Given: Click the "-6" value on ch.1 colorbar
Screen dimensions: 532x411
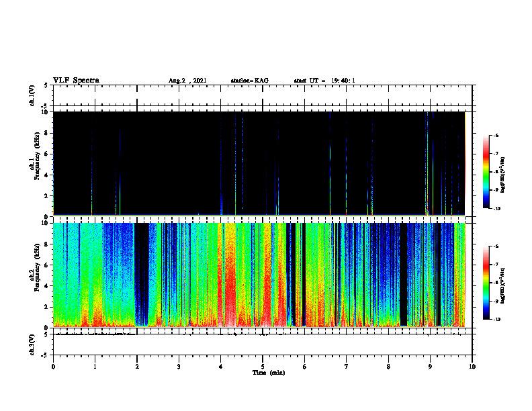Looking at the screenshot, I should coord(496,135).
